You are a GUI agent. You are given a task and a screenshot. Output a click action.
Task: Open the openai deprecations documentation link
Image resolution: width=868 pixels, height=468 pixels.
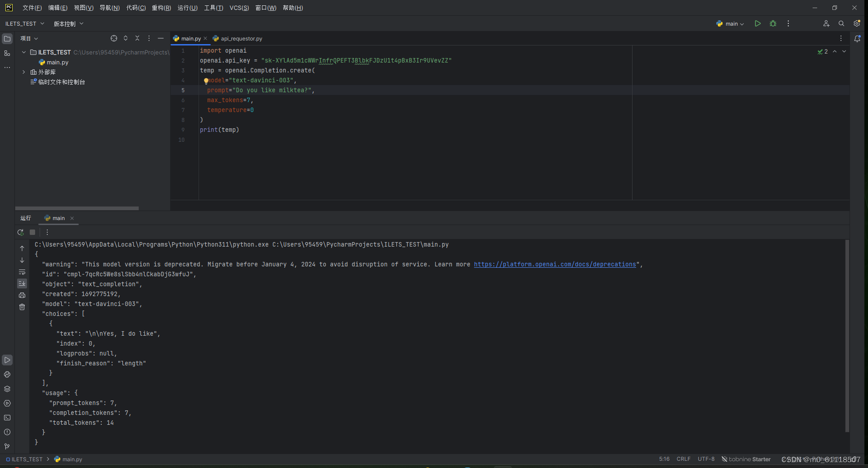(555, 264)
